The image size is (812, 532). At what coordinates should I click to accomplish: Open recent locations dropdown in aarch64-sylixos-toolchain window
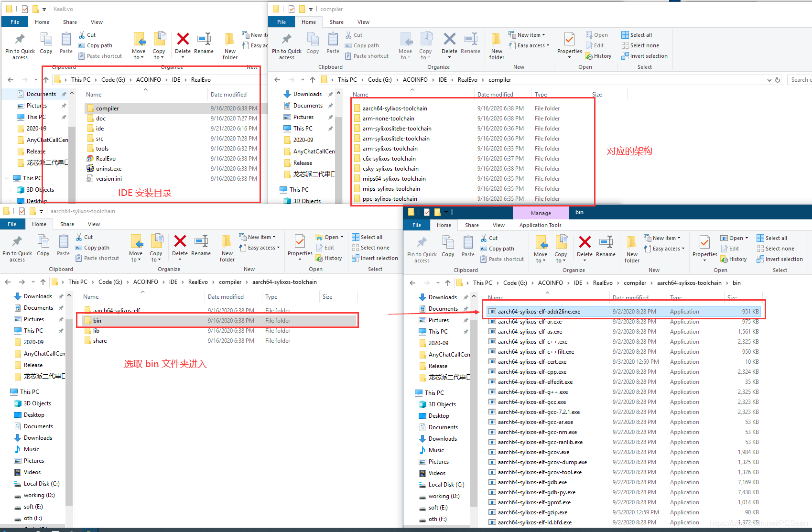pyautogui.click(x=33, y=282)
